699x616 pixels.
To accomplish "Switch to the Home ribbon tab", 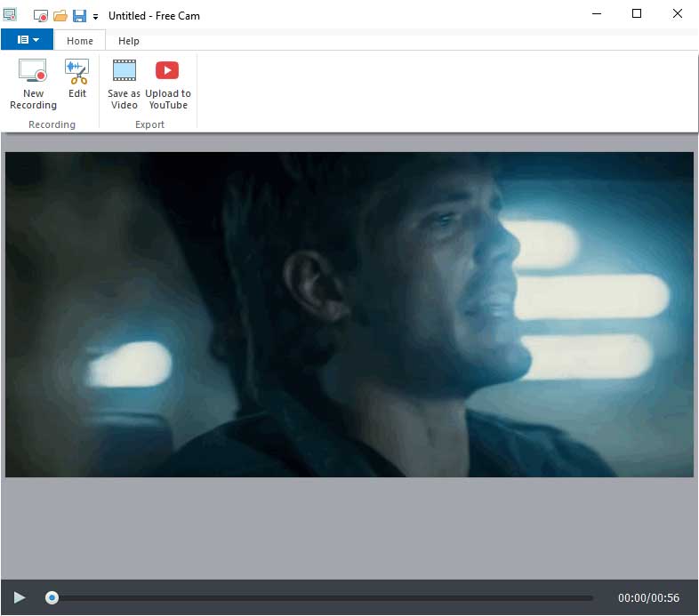I will pyautogui.click(x=80, y=41).
